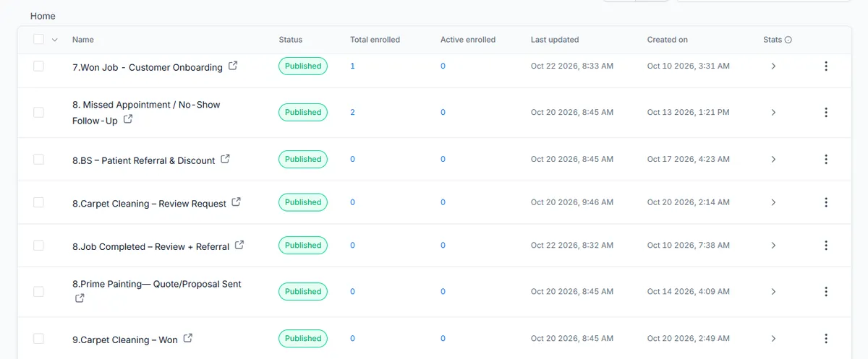
Task: Go to Home breadcrumb
Action: pos(43,16)
